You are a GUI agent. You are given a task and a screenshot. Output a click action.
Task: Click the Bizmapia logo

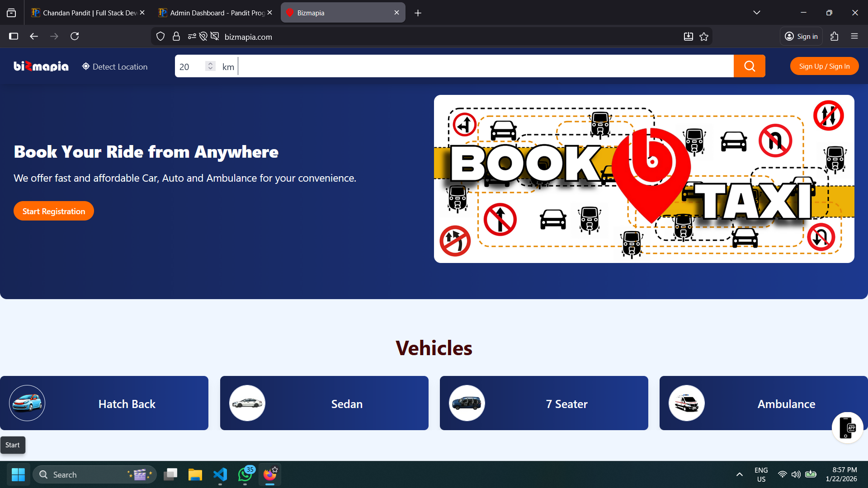click(x=41, y=66)
